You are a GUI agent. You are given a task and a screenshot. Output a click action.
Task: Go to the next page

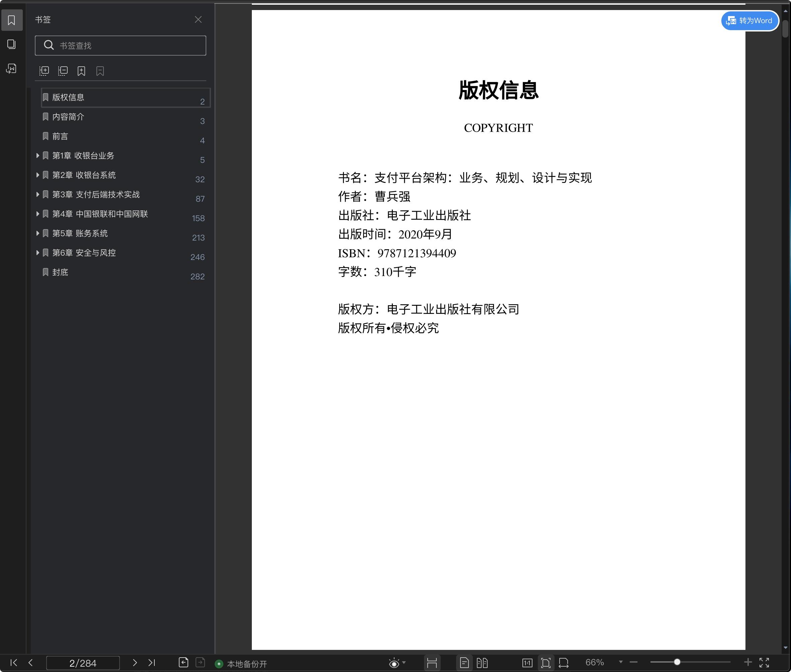click(135, 663)
